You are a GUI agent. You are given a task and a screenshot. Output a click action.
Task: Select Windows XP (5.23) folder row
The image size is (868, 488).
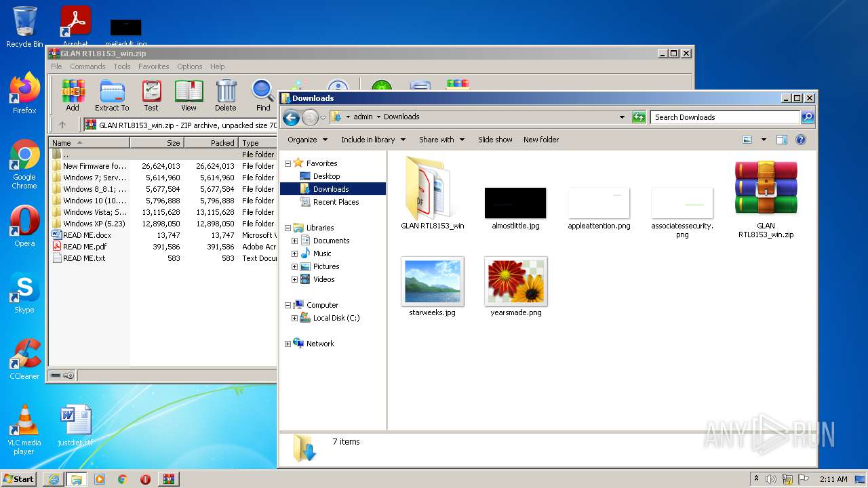coord(163,224)
